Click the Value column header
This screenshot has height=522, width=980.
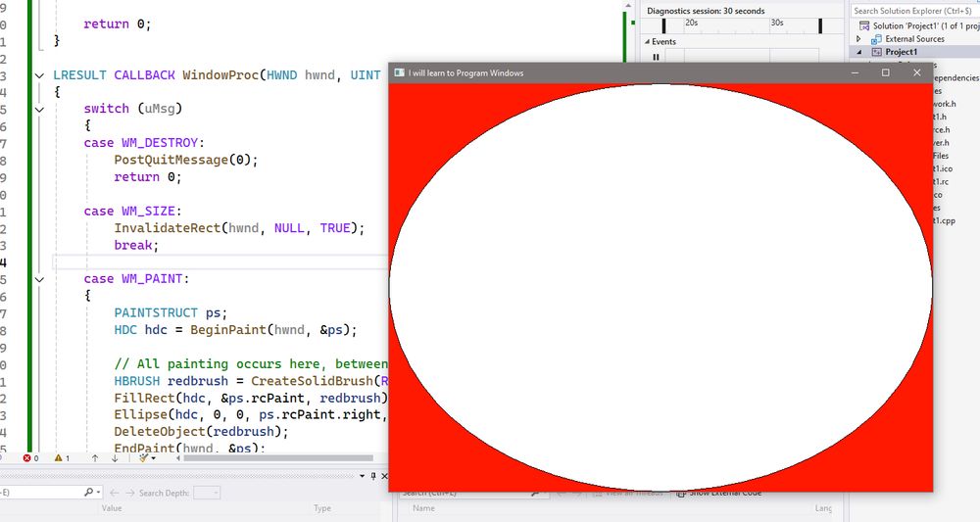tap(112, 508)
